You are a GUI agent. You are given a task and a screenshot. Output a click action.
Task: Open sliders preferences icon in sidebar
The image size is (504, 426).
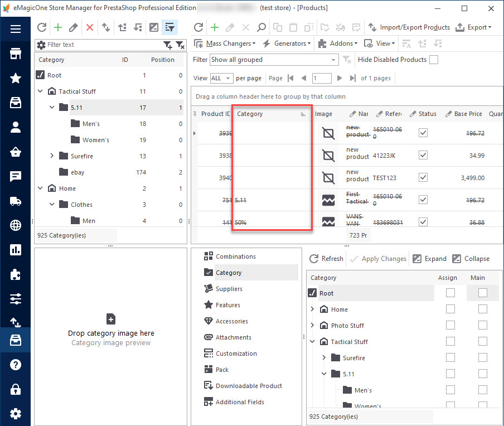pyautogui.click(x=16, y=299)
